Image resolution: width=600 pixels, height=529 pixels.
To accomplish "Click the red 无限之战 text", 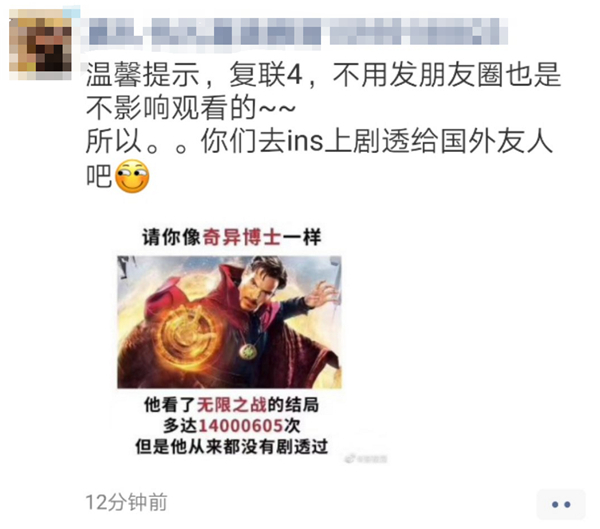I will pyautogui.click(x=232, y=405).
